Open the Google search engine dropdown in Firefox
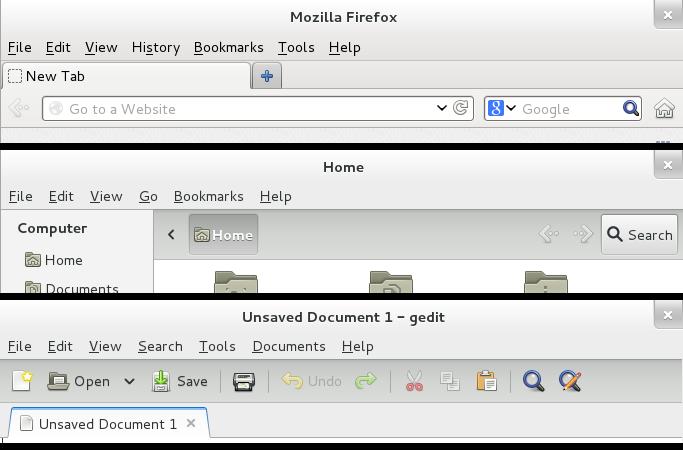 point(502,108)
